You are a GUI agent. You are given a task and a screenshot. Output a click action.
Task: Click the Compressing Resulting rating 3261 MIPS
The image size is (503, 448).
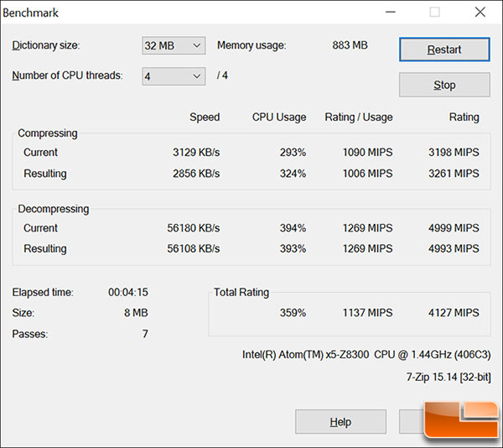click(454, 174)
